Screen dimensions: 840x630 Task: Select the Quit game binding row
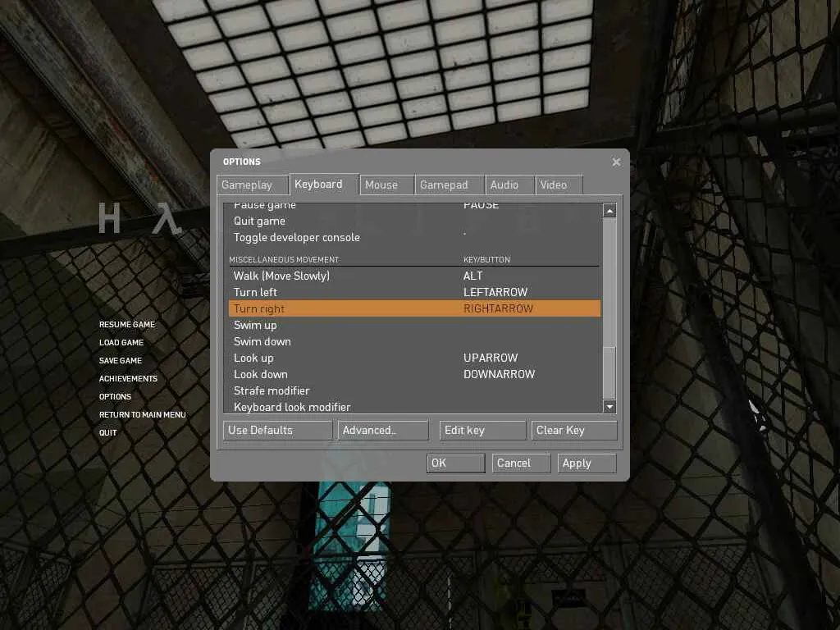[414, 221]
